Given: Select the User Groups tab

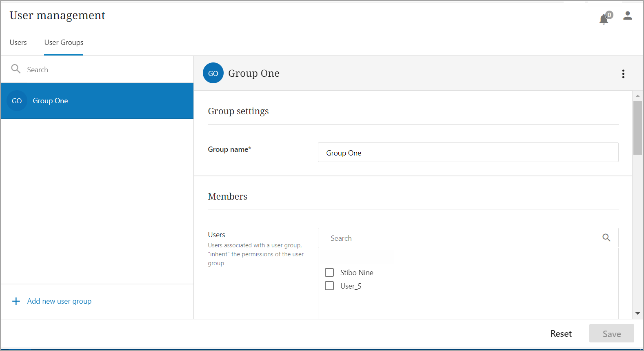Looking at the screenshot, I should [x=64, y=42].
